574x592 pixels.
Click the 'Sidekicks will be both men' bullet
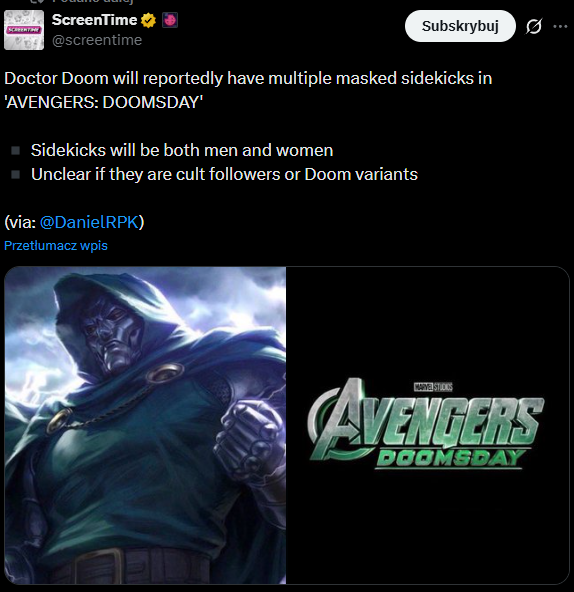pos(182,150)
